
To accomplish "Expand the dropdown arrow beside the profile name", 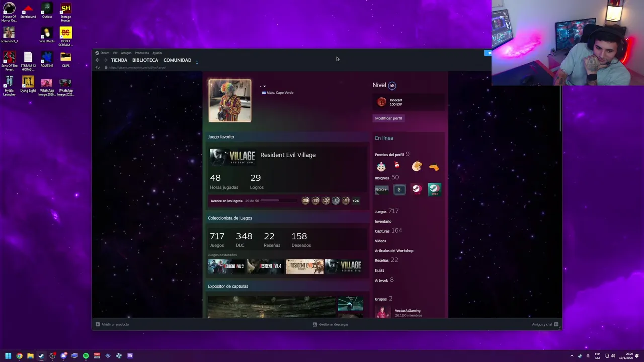I will (264, 86).
